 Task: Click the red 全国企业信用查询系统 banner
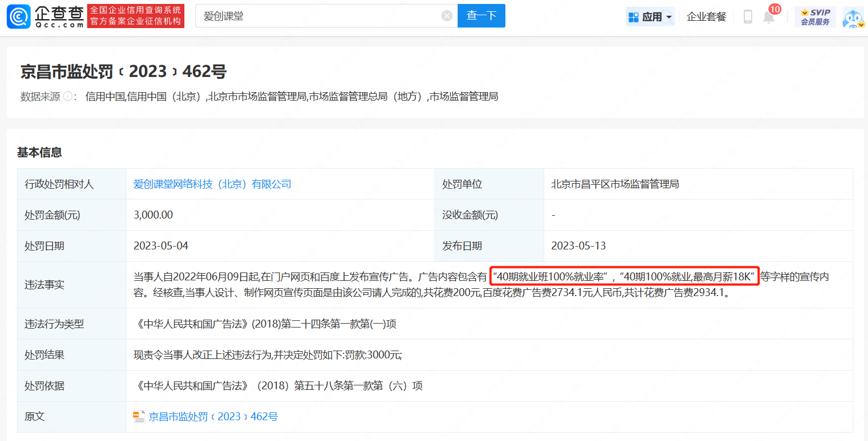[x=136, y=16]
